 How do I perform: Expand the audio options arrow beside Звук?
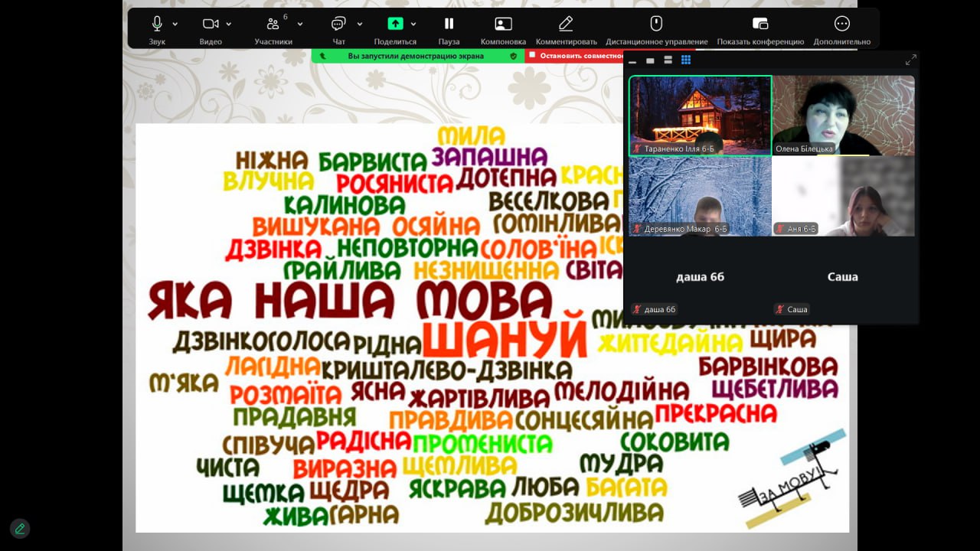click(x=175, y=24)
